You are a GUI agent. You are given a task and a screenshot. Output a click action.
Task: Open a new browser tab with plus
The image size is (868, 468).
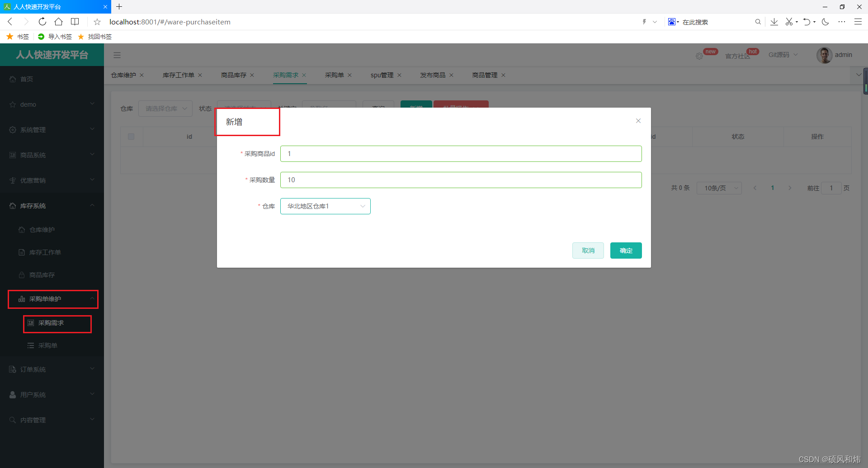(119, 7)
